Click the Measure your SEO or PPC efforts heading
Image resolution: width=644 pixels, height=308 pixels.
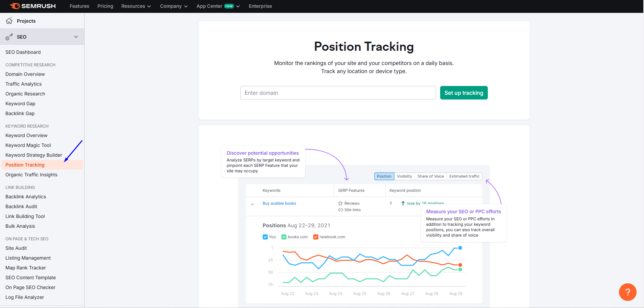pos(463,212)
